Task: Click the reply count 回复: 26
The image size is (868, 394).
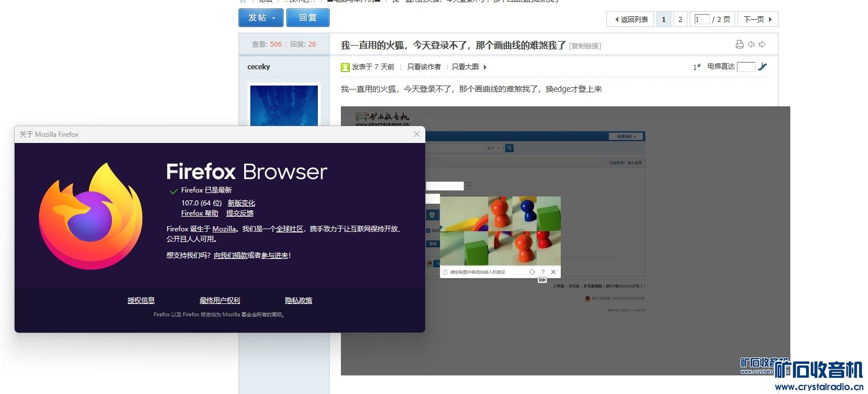Action: pos(303,44)
